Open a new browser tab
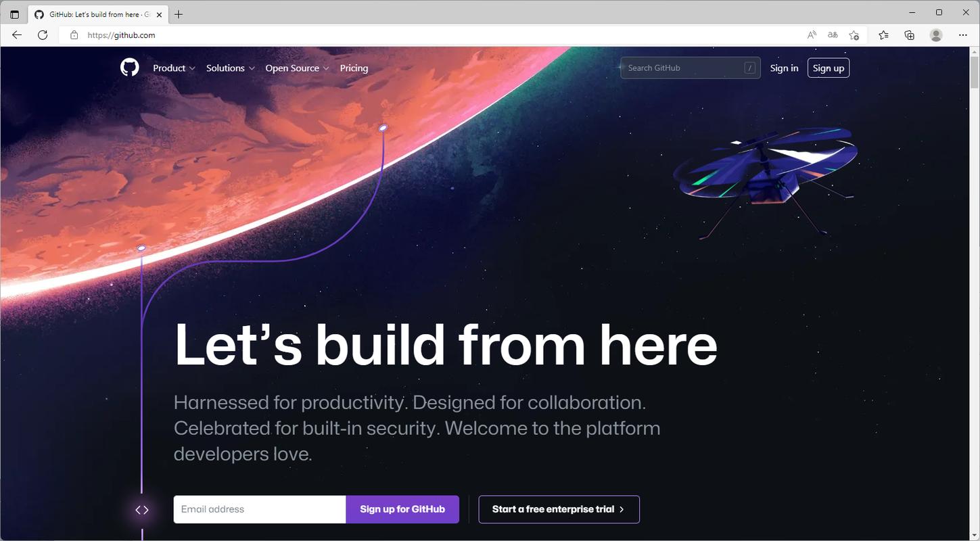 (179, 14)
